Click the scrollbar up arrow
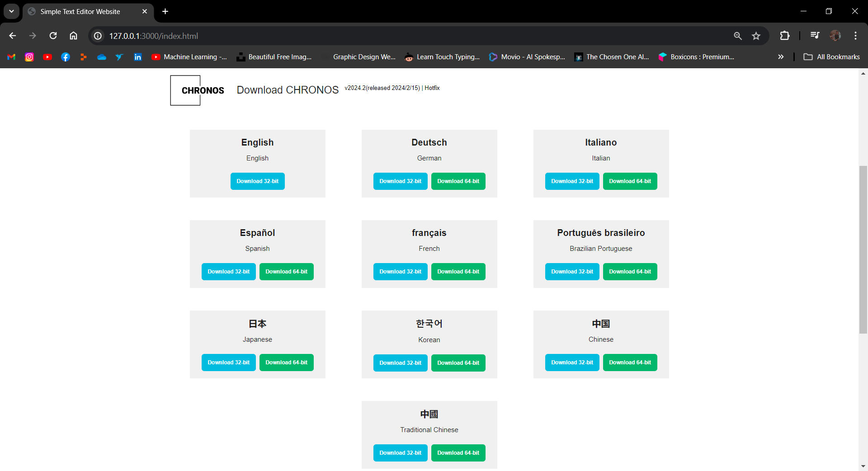This screenshot has width=868, height=471. 863,73
